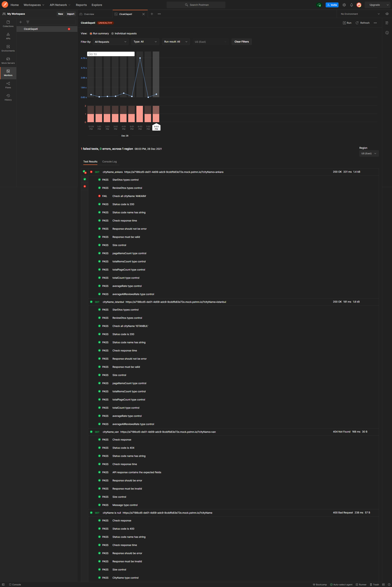The image size is (392, 587).
Task: Open the Run result: All dropdown
Action: click(x=176, y=42)
